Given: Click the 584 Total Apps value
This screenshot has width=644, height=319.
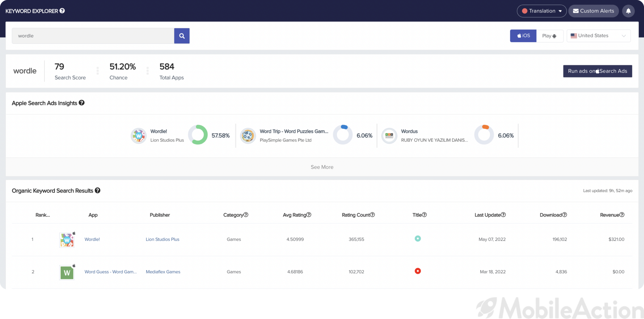Looking at the screenshot, I should 167,66.
